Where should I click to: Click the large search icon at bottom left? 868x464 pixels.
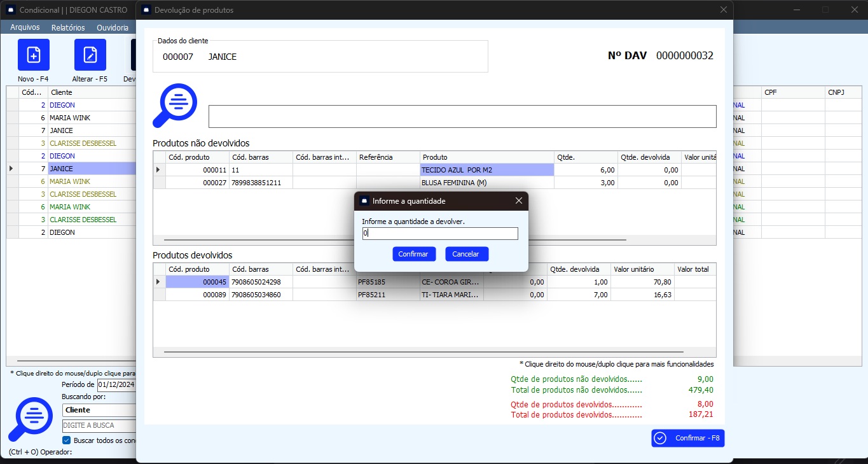click(x=31, y=419)
